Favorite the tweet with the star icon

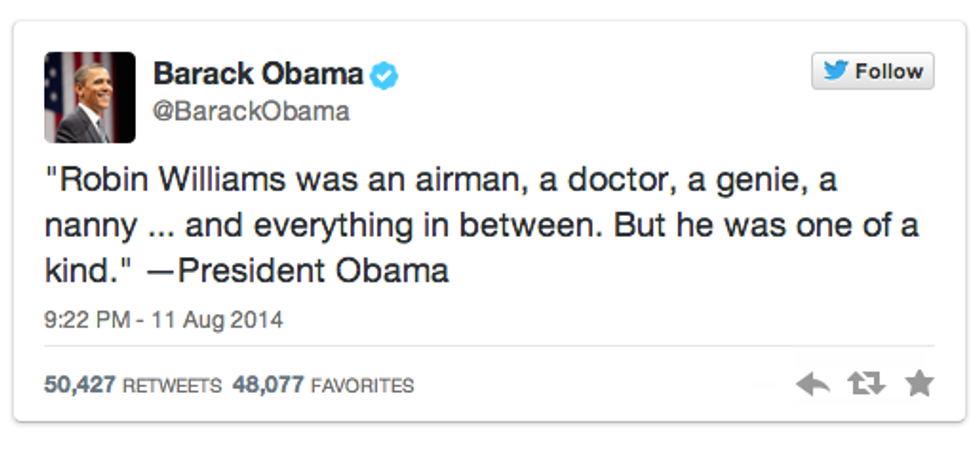point(919,384)
